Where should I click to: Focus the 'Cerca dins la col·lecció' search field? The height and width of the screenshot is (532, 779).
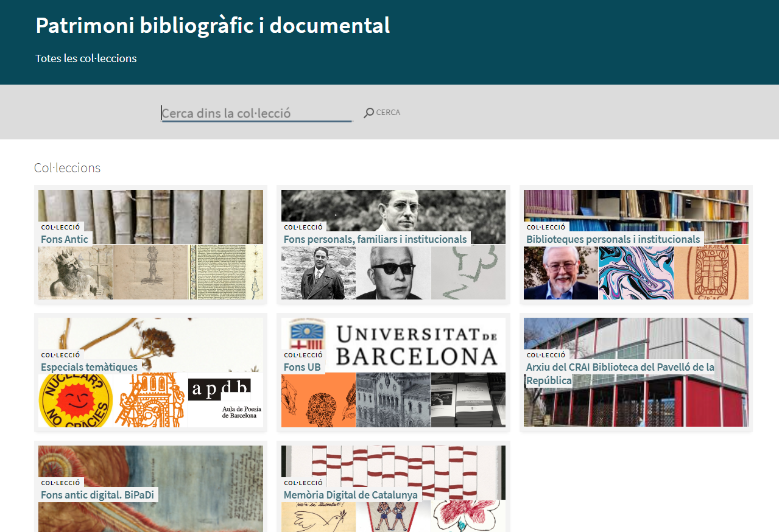pos(256,113)
